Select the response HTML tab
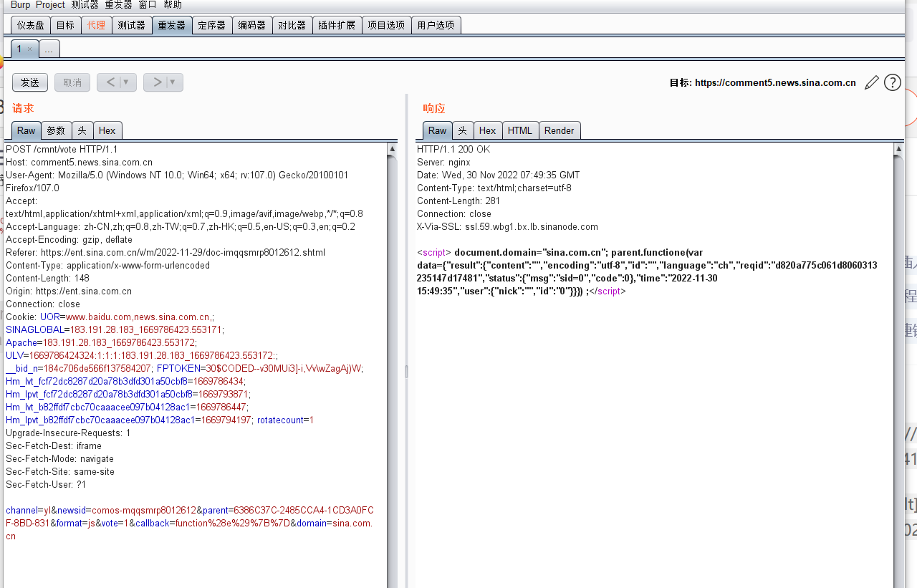The height and width of the screenshot is (588, 917). (520, 130)
